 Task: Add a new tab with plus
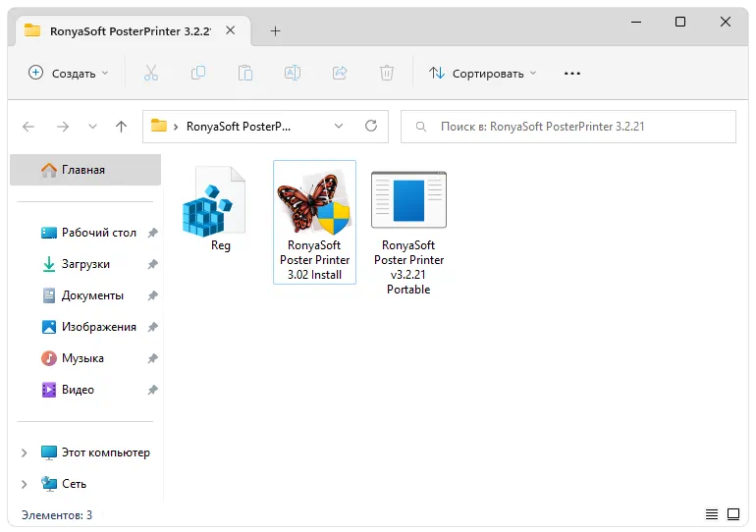[275, 31]
